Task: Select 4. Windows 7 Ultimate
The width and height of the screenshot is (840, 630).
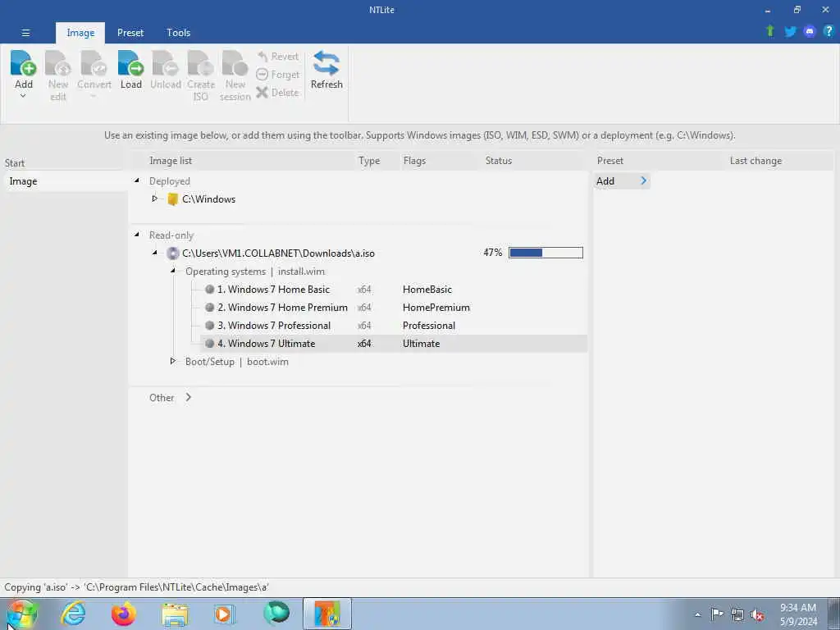Action: point(267,344)
